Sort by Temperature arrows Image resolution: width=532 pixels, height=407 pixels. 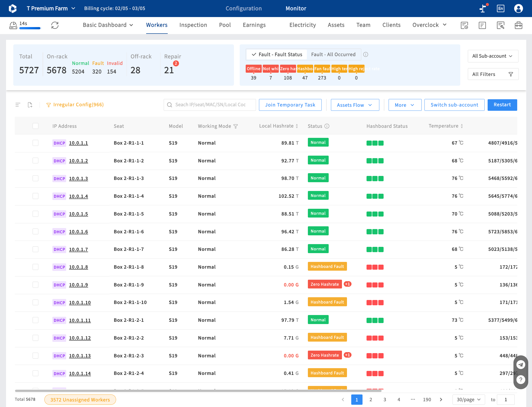pyautogui.click(x=462, y=126)
